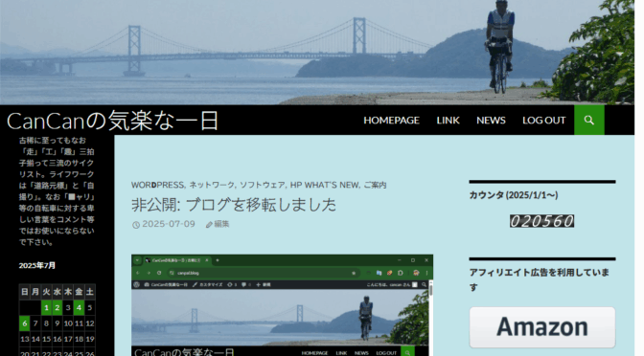Click the clock icon beside the post date

click(x=136, y=225)
